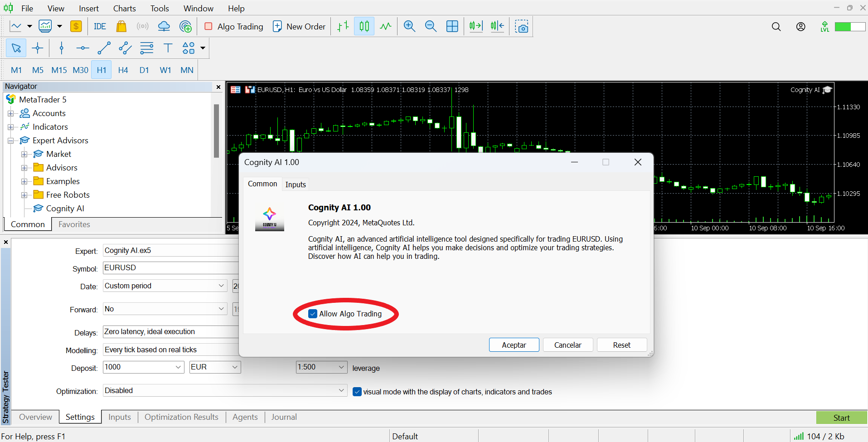Open the chart type dropdown arrow
The height and width of the screenshot is (442, 868).
pyautogui.click(x=29, y=26)
